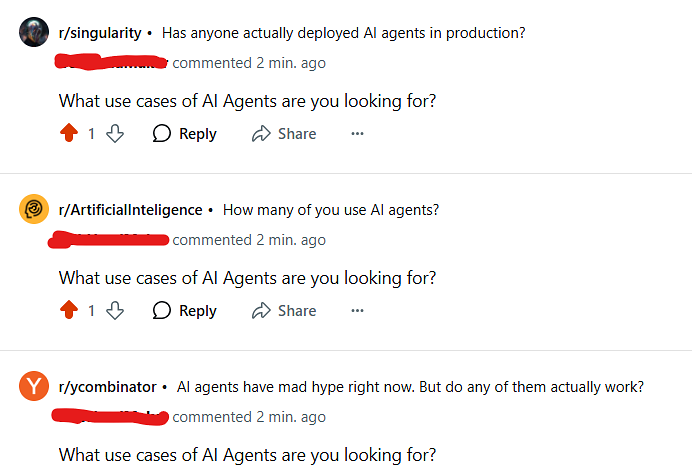Downvote the r/ArtificialInteligence comment
This screenshot has height=467, width=692.
click(x=115, y=311)
